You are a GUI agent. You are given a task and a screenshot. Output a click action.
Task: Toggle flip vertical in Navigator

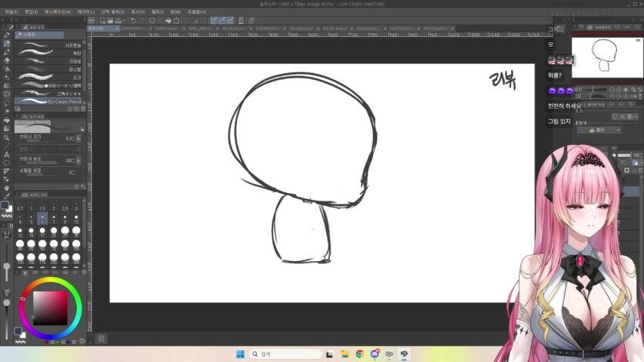639,96
